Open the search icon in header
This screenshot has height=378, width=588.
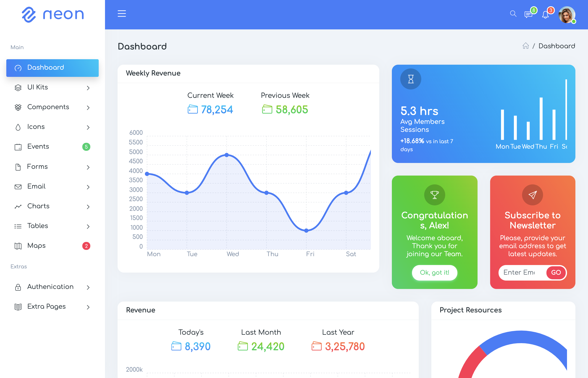tap(513, 14)
